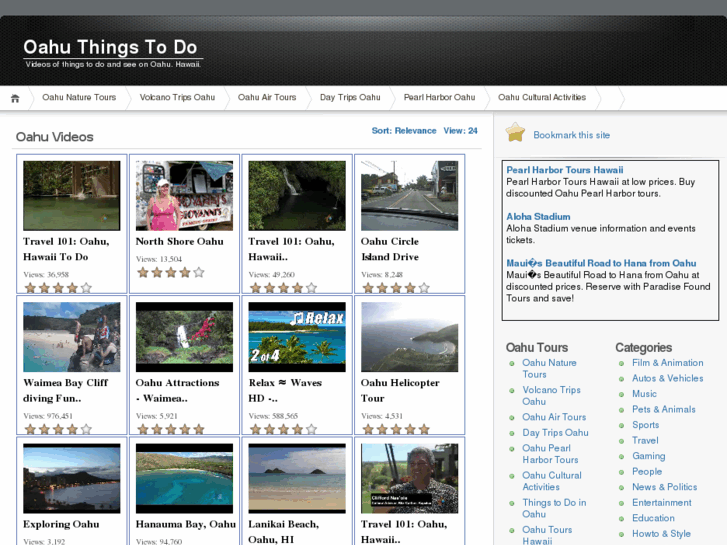Open Things to Do in Oahu link
Viewport: 727px width, 545px height.
coord(554,508)
